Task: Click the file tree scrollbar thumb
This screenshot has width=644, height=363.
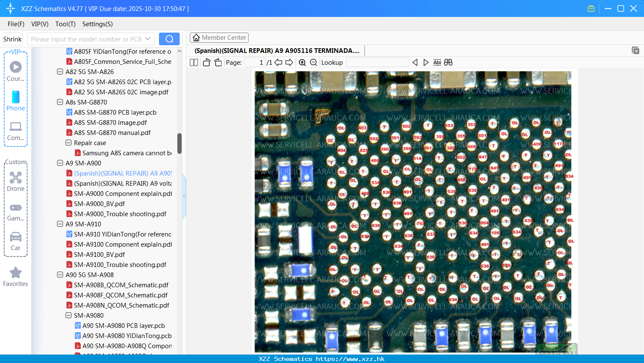Action: tap(179, 143)
